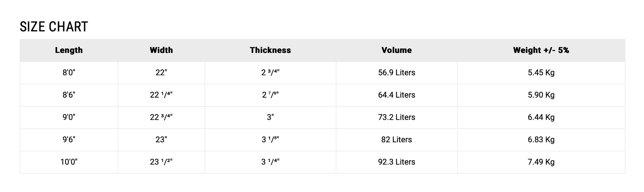The width and height of the screenshot is (644, 192).
Task: Select the Weight +/- 5% header
Action: [541, 50]
